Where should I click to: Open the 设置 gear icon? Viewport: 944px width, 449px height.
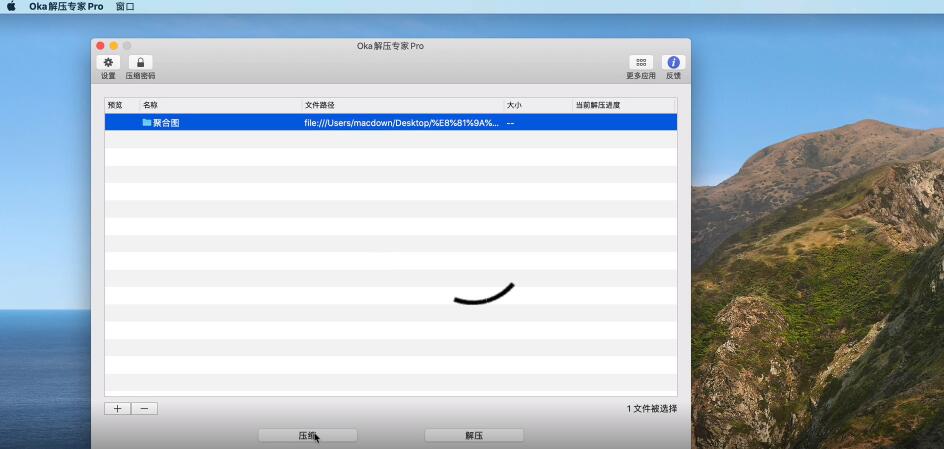click(108, 62)
